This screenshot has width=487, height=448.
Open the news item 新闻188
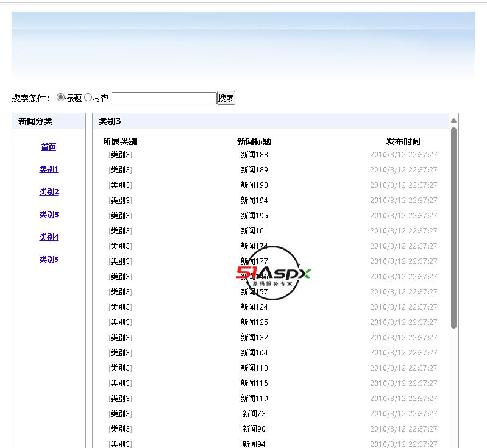(x=254, y=155)
